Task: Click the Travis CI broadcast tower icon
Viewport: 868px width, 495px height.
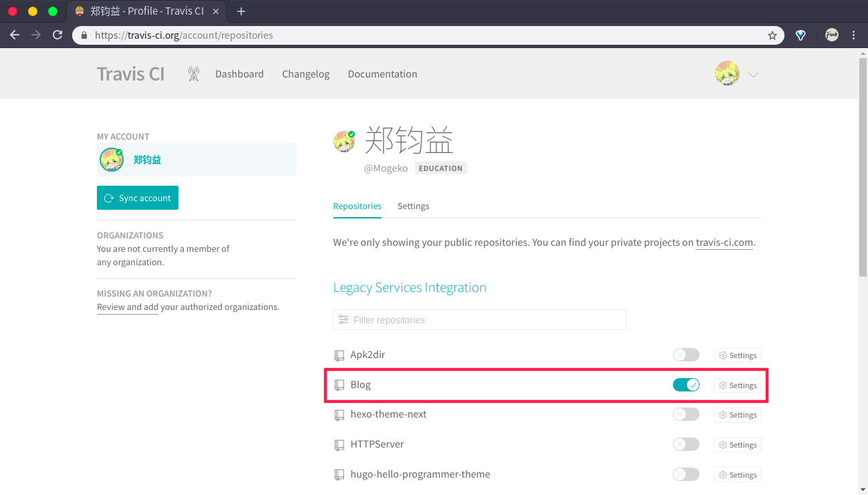Action: [194, 74]
